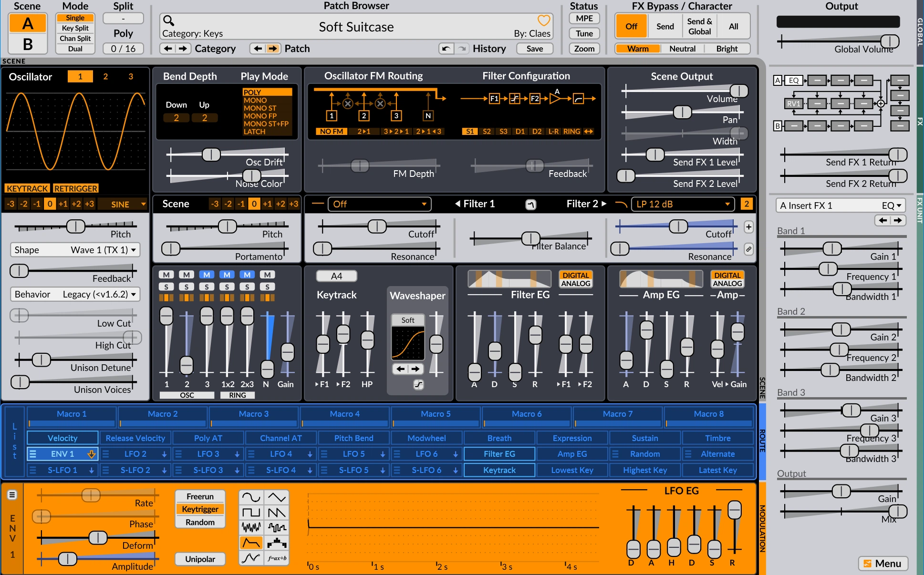
Task: Mute oscillator 1 in the mixer
Action: pyautogui.click(x=166, y=275)
